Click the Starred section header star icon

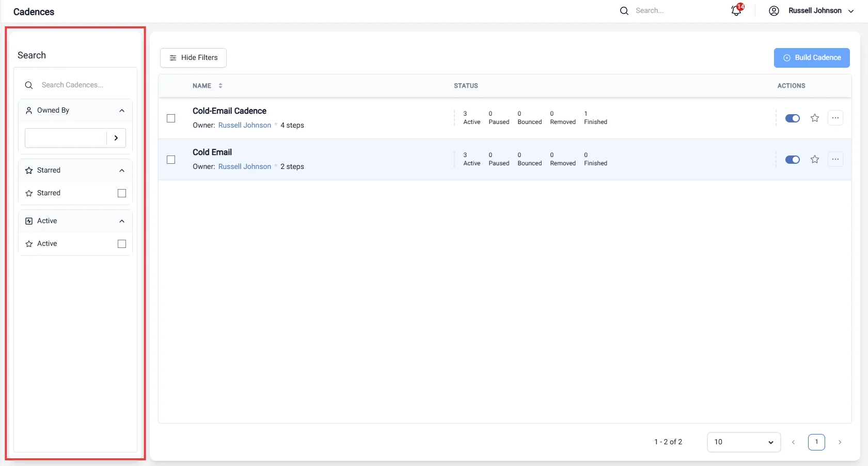pos(29,170)
